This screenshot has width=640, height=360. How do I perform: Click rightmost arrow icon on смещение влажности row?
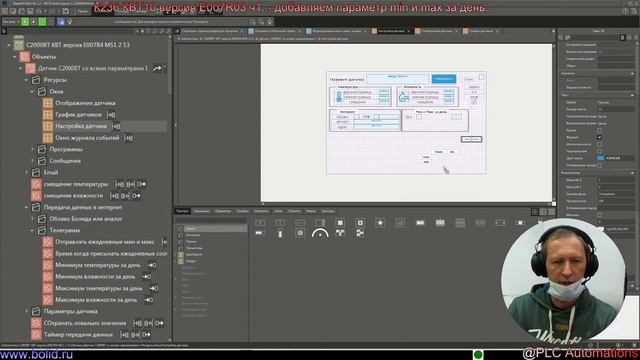136,196
